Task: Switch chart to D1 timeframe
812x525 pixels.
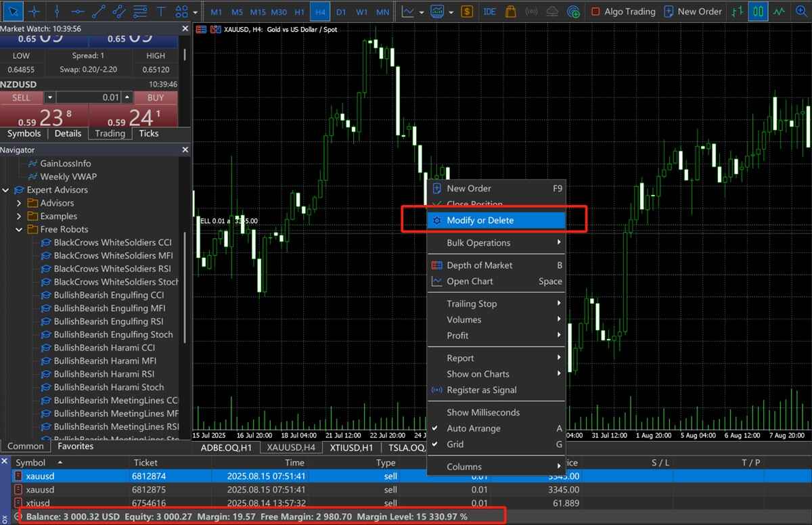Action: 341,12
